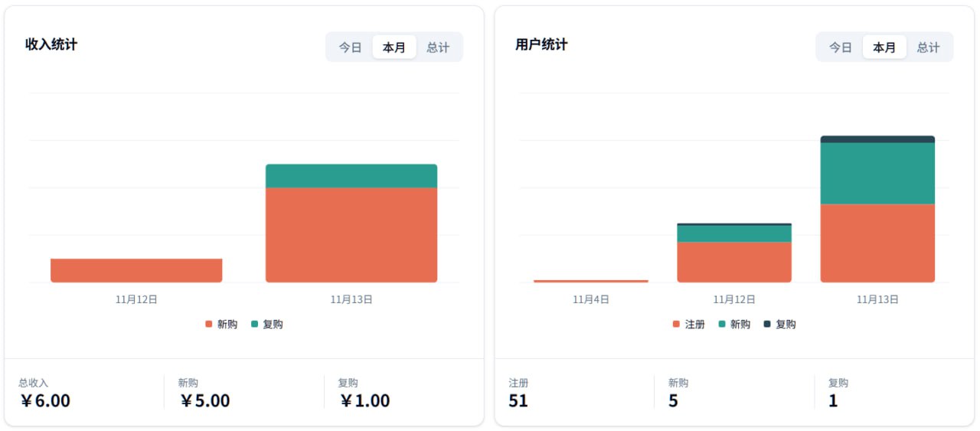
Task: Show 总计 revenue in 收入统计 card
Action: 438,47
